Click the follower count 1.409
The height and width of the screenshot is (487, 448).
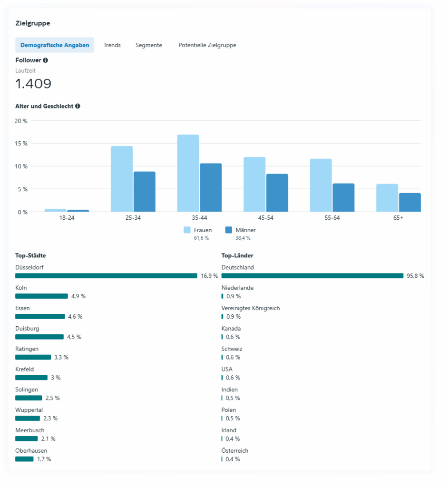click(x=33, y=84)
